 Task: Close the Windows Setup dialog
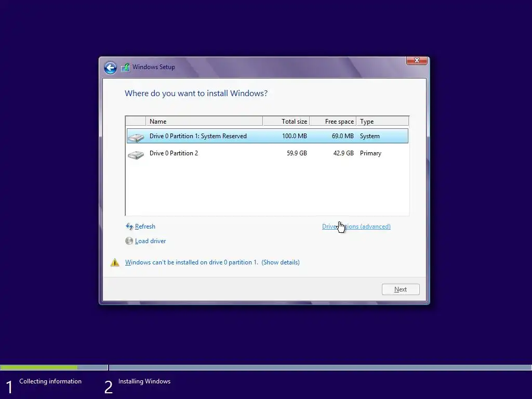[417, 60]
